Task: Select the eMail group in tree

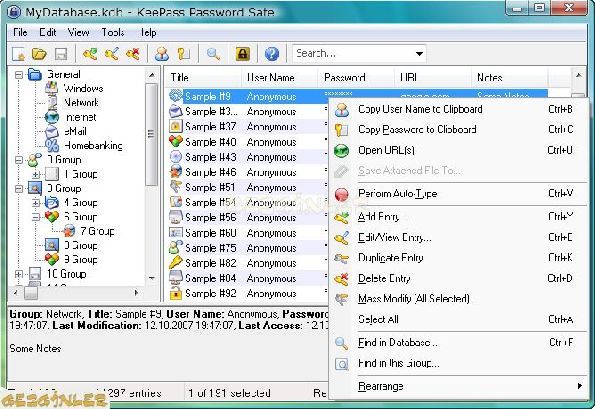Action: click(75, 131)
